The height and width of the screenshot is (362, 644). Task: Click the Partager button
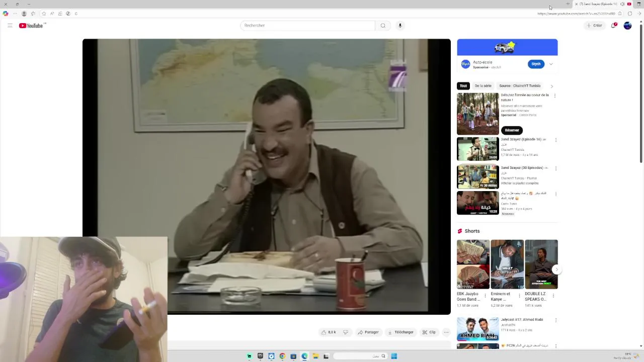pos(368,332)
